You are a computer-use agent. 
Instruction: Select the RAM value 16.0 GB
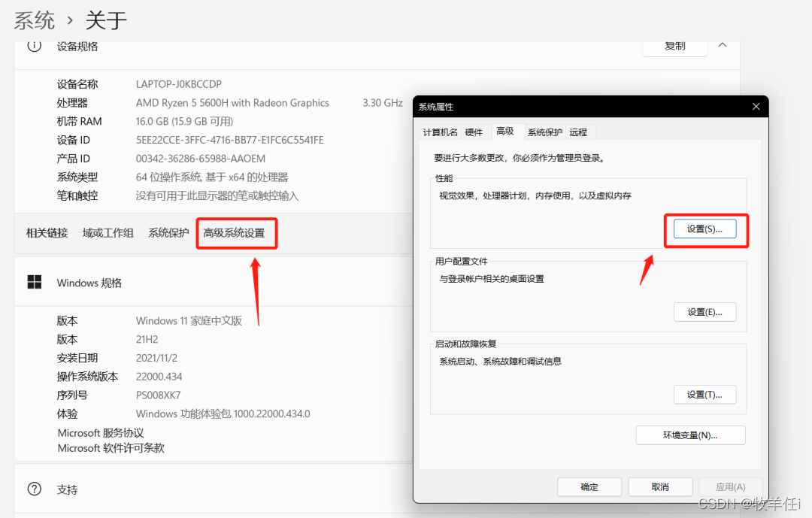[184, 121]
